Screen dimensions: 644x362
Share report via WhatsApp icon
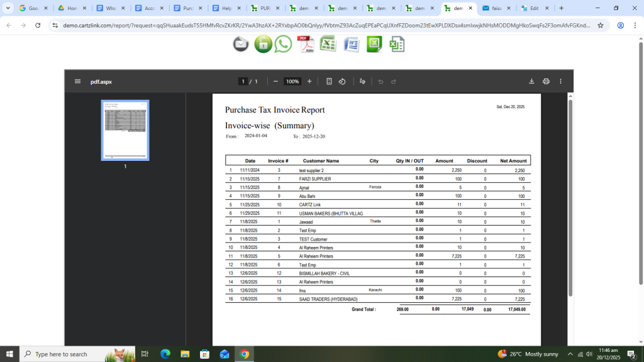284,44
